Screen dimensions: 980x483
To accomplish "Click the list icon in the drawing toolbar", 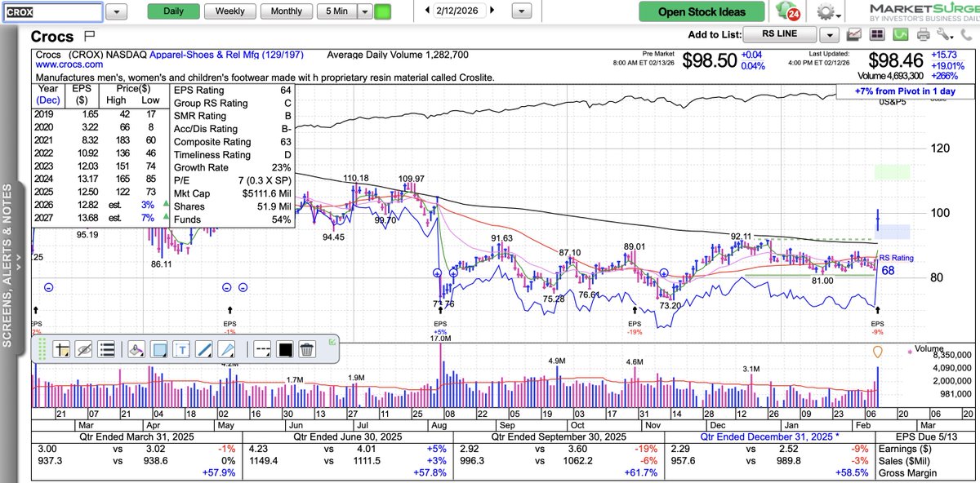I will click(106, 350).
